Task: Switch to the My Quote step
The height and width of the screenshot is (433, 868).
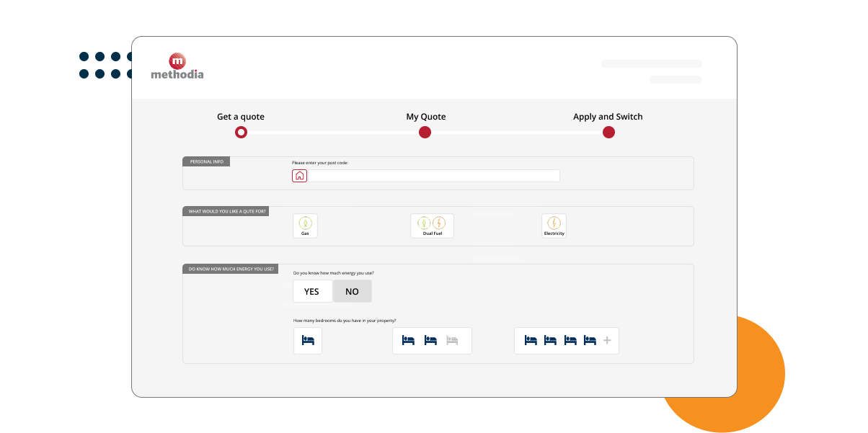Action: pos(425,132)
